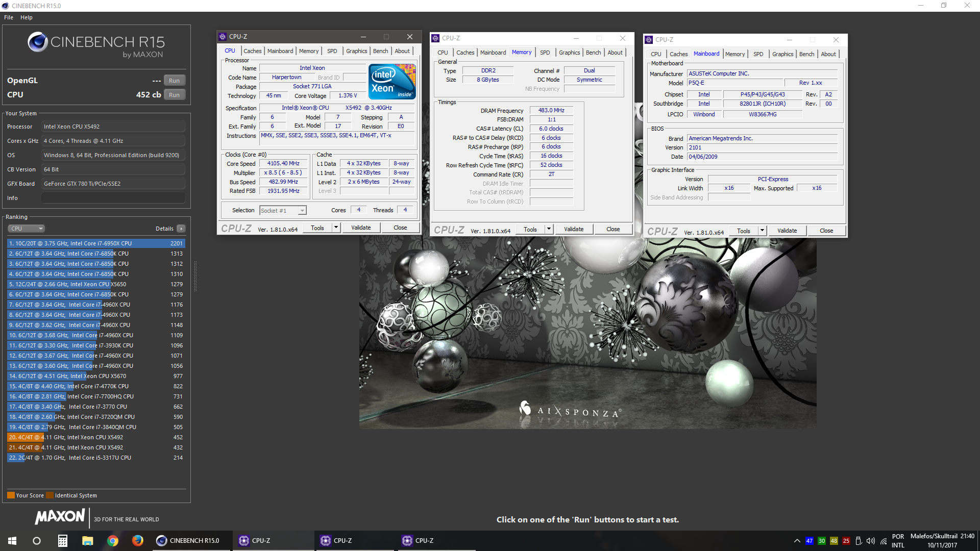This screenshot has width=980, height=551.
Task: Expand Tools arrow in CPU window
Action: tap(336, 228)
